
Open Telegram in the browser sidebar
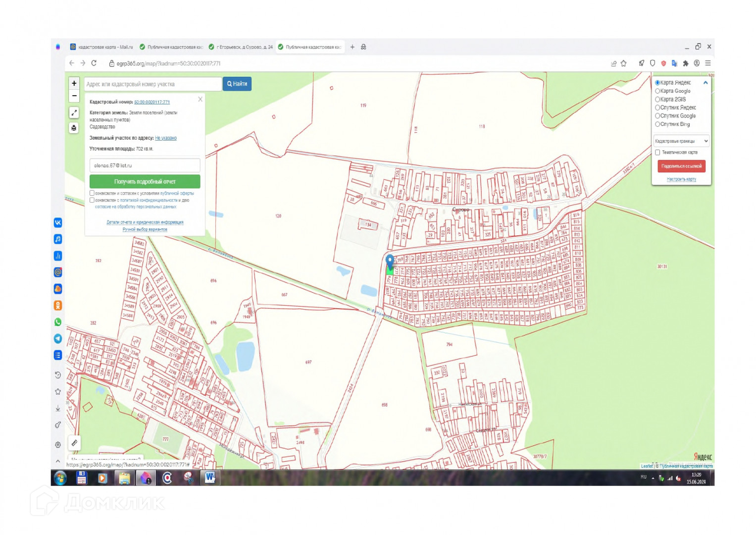click(x=58, y=339)
